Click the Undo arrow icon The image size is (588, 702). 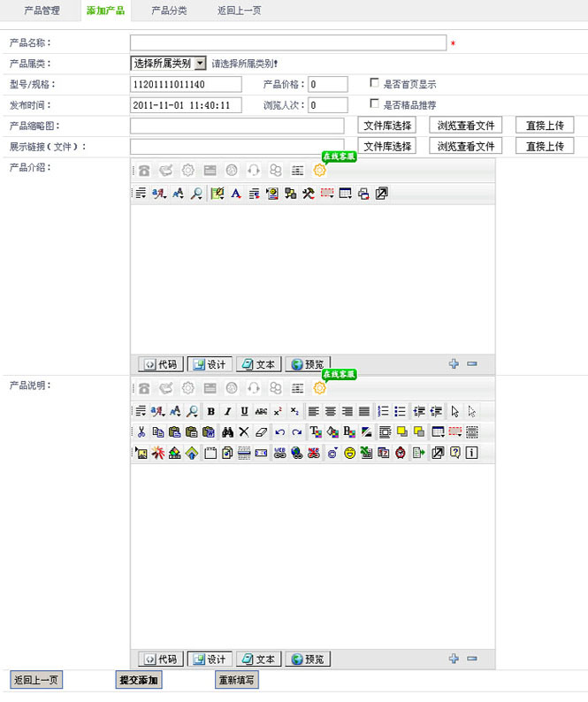point(279,432)
